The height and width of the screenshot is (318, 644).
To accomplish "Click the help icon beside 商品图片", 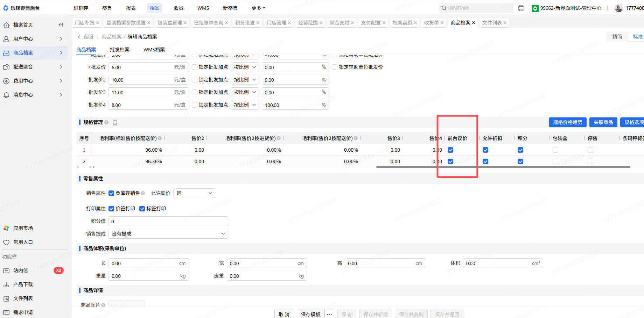I will coord(103,305).
